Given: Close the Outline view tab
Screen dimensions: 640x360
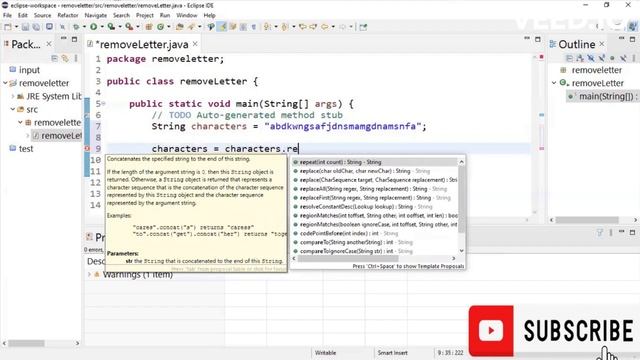Looking at the screenshot, I should 602,44.
